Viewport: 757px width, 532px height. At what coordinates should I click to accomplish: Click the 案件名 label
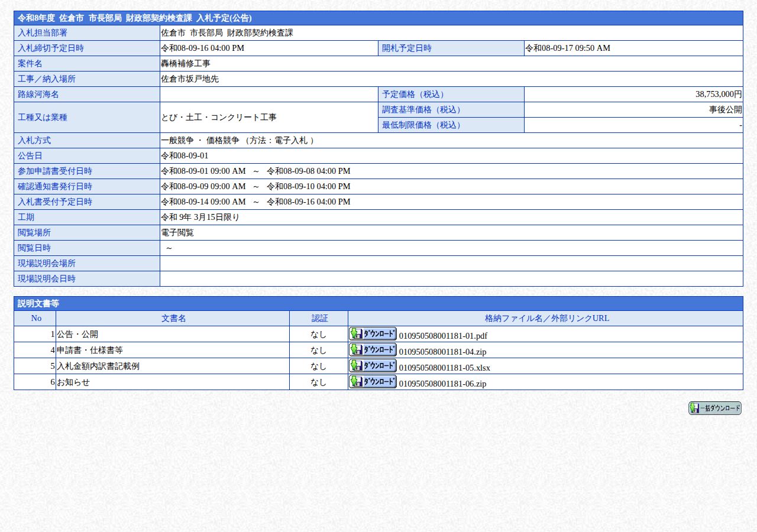click(30, 64)
